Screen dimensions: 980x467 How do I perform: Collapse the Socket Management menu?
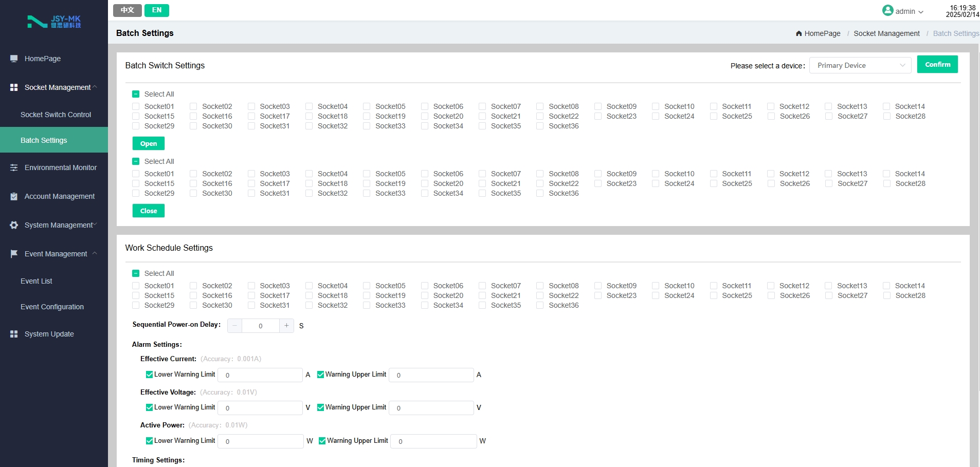point(95,87)
